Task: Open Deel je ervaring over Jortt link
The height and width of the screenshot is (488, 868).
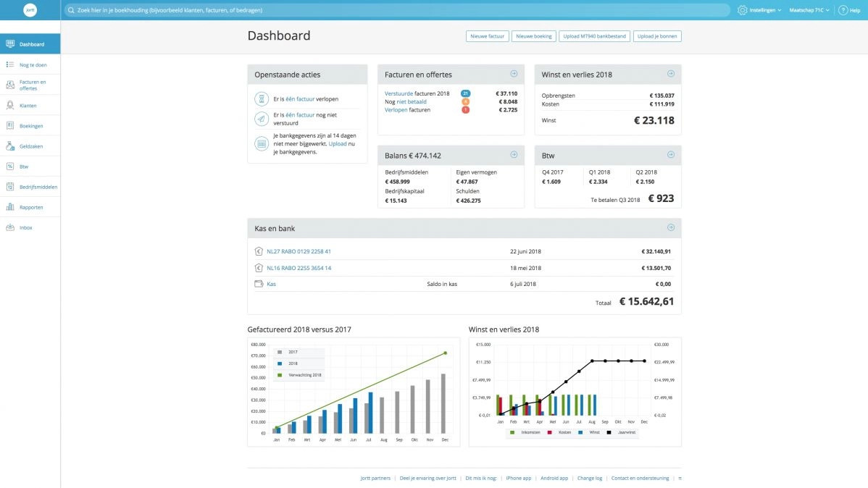Action: pyautogui.click(x=428, y=478)
